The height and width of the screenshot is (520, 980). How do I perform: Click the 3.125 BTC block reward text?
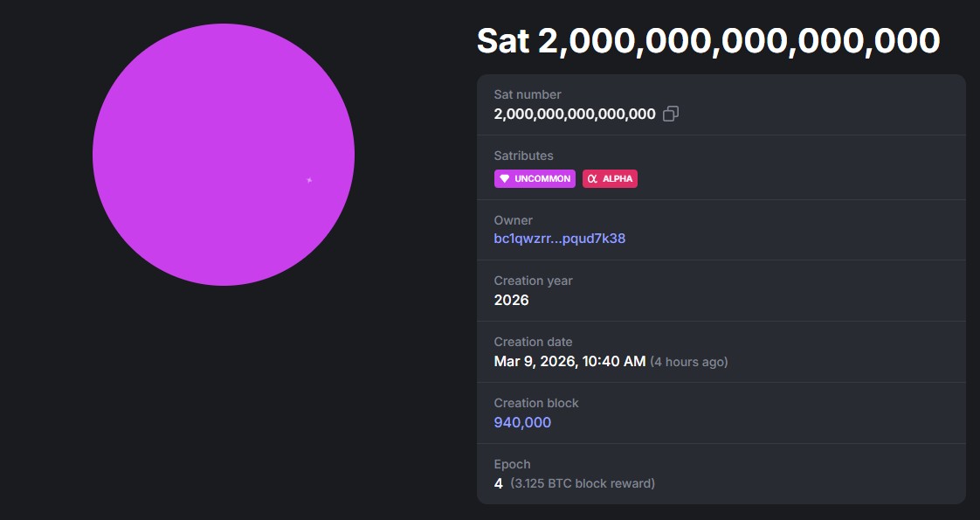click(583, 483)
